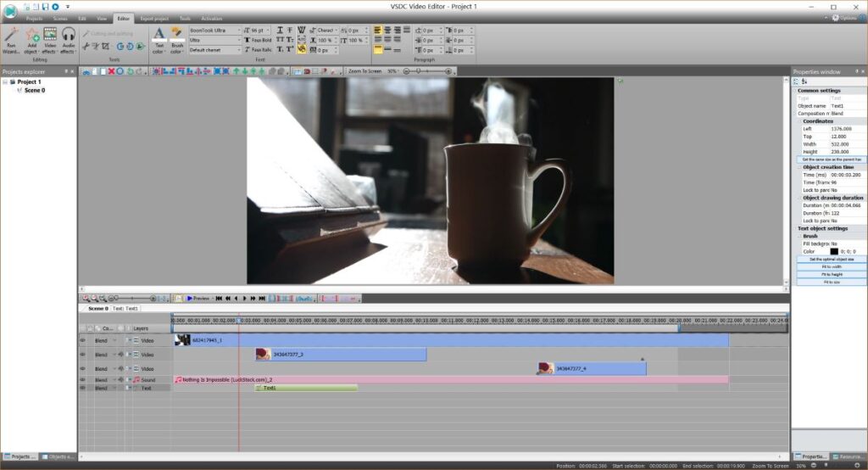Click the Fit to width button
This screenshot has width=868, height=470.
tap(829, 267)
